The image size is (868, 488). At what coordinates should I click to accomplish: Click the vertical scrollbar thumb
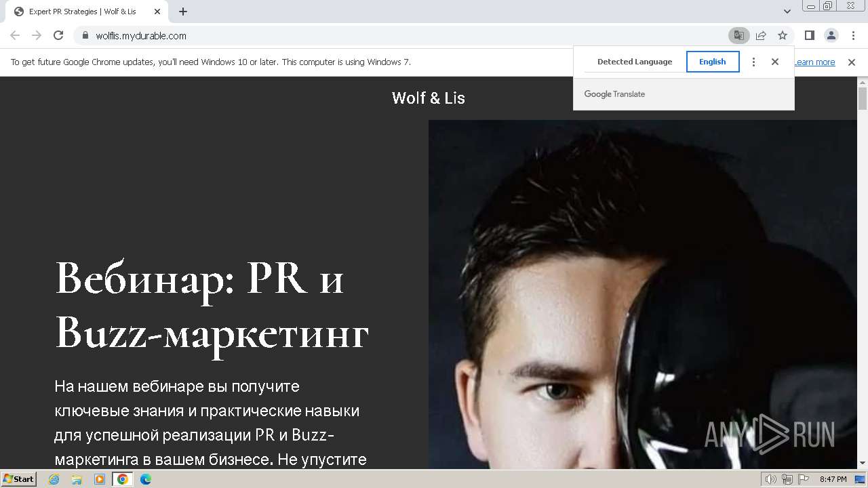(863, 98)
